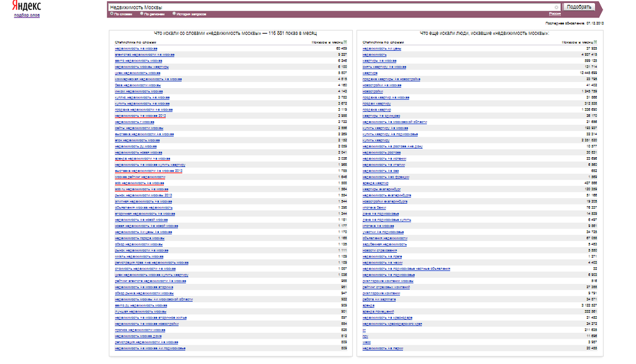This screenshot has width=636, height=364.
Task: Open 'обзор рынка недвижимости москвы' link
Action: point(144,293)
